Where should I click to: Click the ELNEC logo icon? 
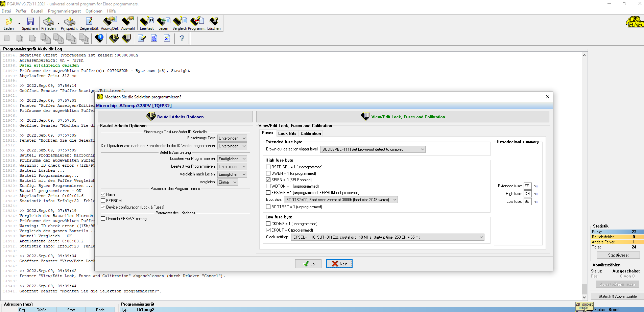pyautogui.click(x=635, y=22)
